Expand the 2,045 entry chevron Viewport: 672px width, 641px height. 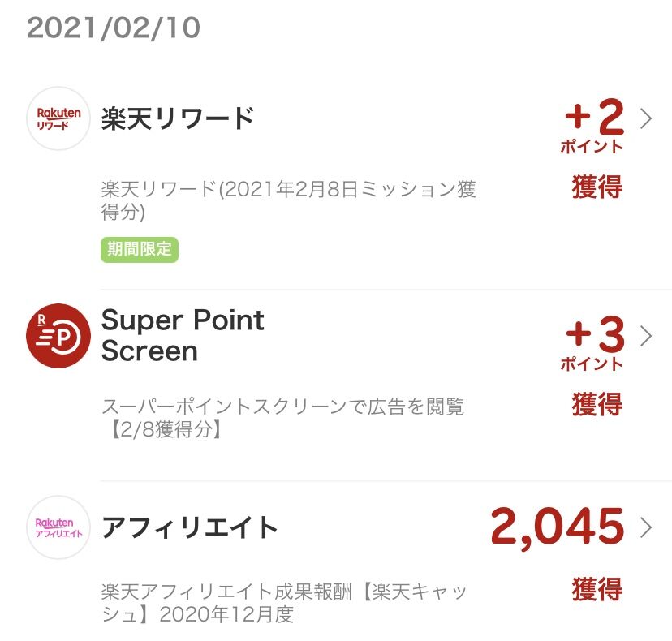(646, 527)
